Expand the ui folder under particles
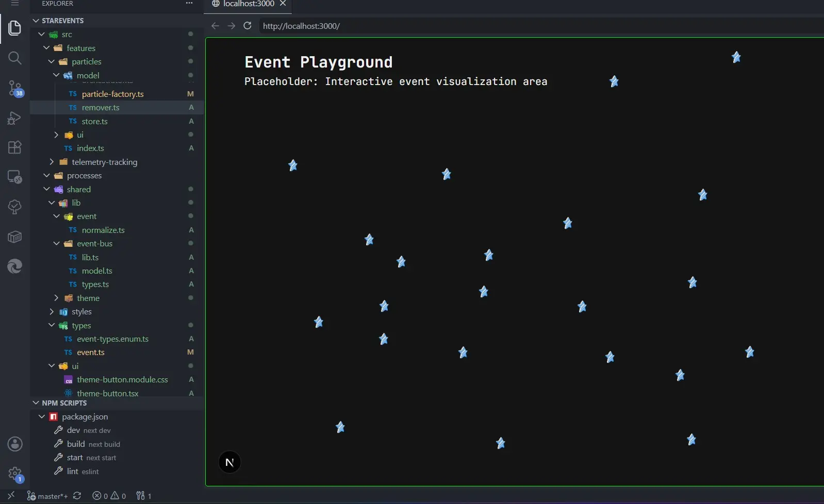 pos(56,135)
